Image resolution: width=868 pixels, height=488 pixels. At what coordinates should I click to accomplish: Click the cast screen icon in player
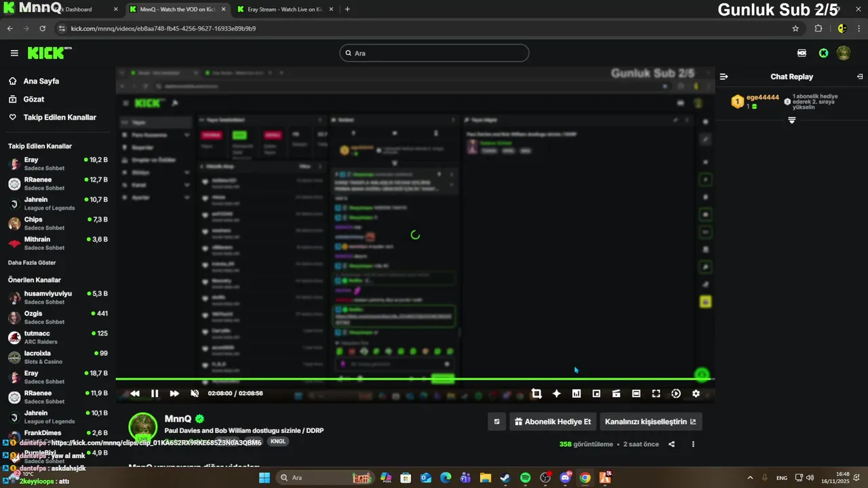[x=616, y=393]
